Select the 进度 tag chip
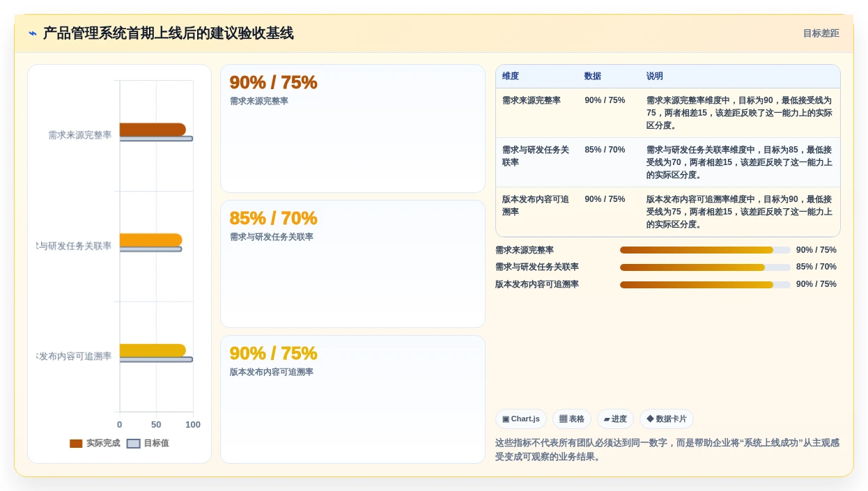868x491 pixels. pyautogui.click(x=615, y=419)
